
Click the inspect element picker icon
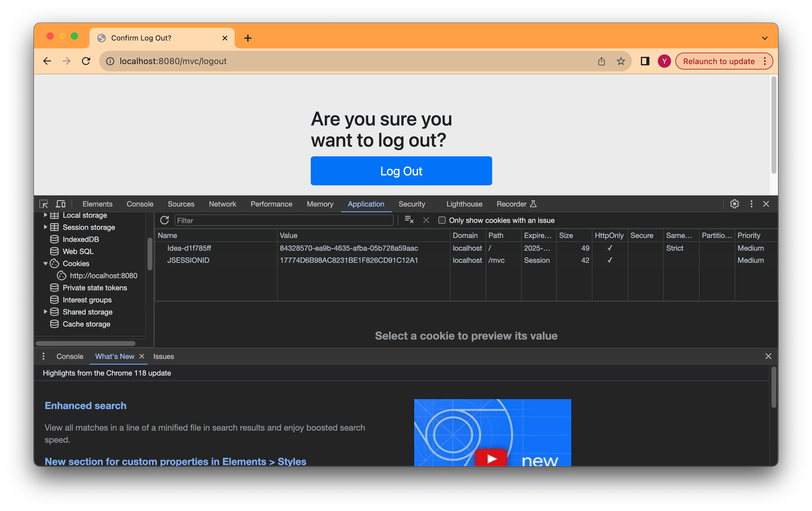[x=44, y=204]
